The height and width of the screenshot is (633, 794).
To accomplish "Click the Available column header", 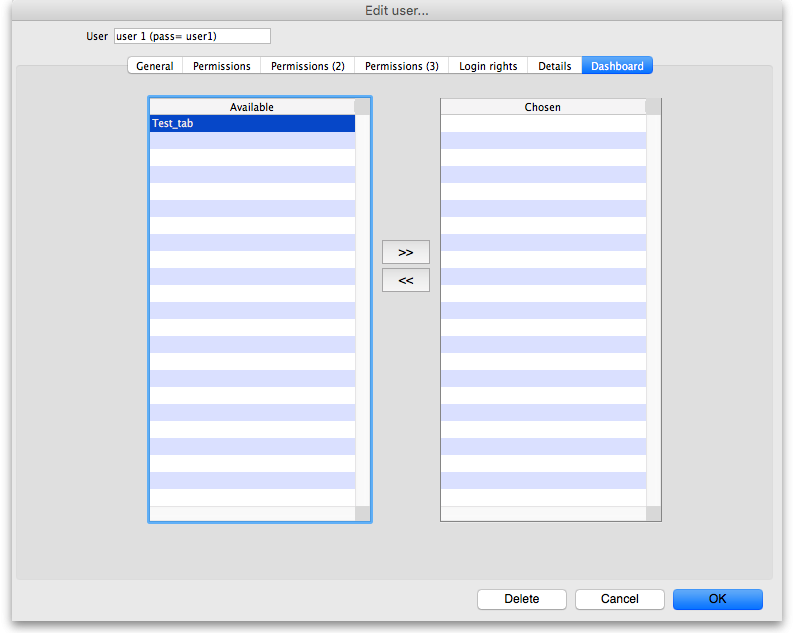I will tap(252, 107).
